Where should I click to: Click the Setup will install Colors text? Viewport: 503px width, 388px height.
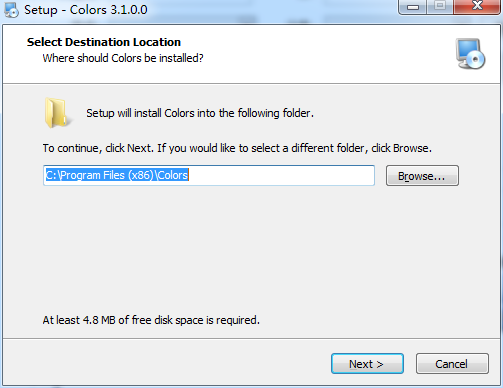point(200,113)
